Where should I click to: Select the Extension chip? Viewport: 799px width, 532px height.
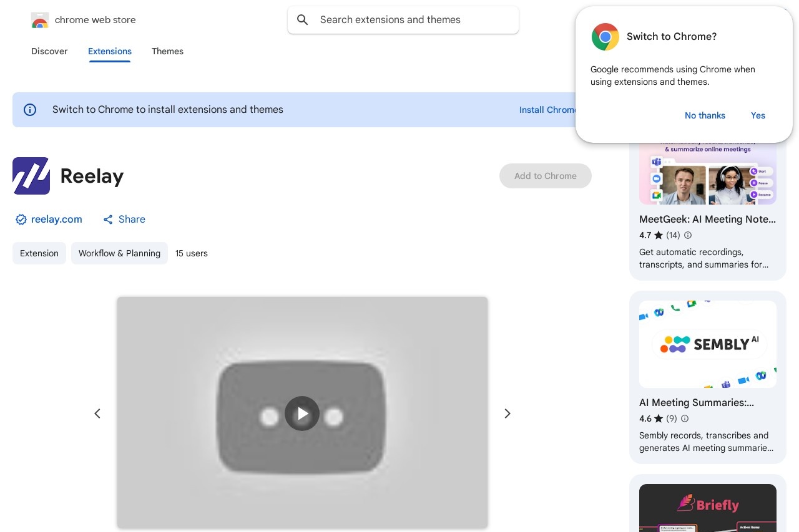coord(39,253)
